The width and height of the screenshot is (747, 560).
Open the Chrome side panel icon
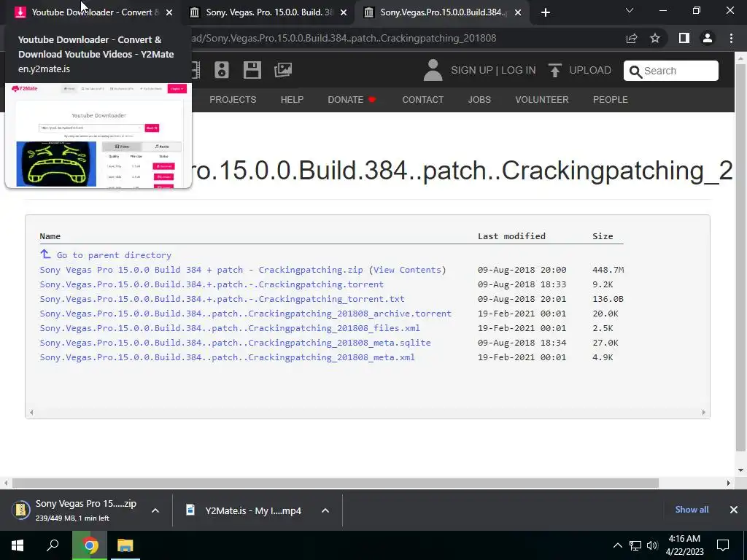(x=684, y=38)
